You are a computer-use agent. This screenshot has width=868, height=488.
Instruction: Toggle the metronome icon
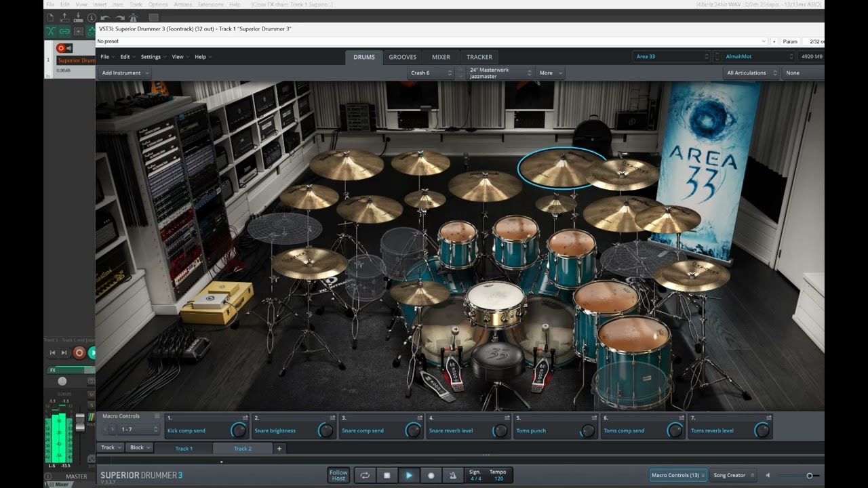pyautogui.click(x=452, y=475)
